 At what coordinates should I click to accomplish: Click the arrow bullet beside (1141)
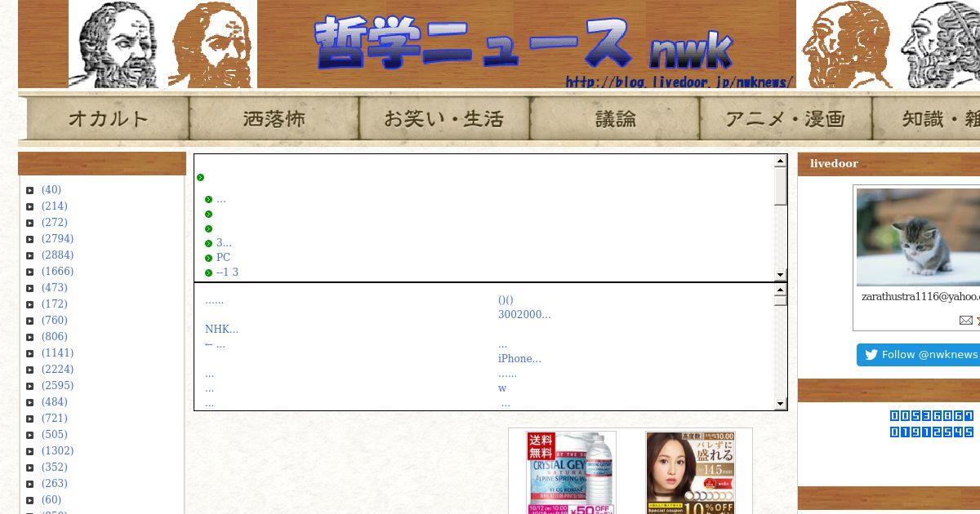point(30,354)
